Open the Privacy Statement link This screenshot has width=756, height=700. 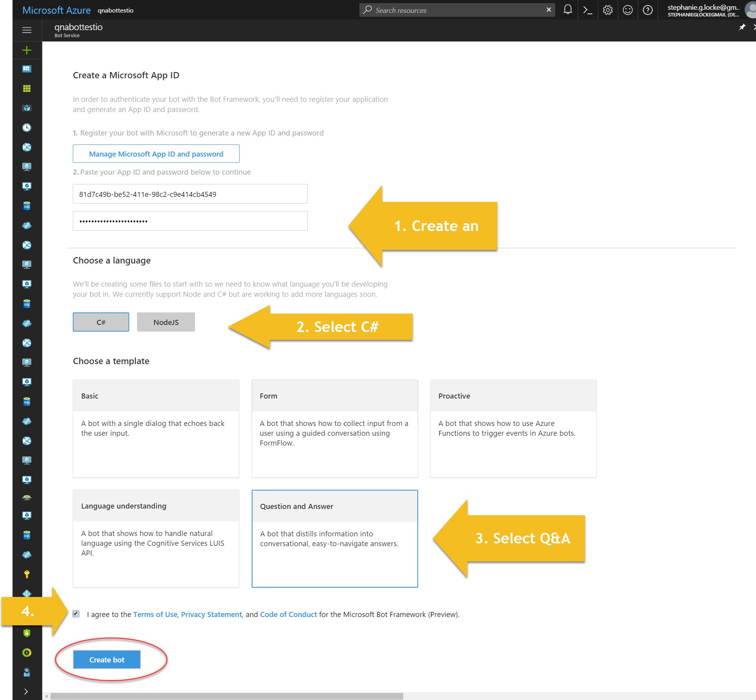211,614
